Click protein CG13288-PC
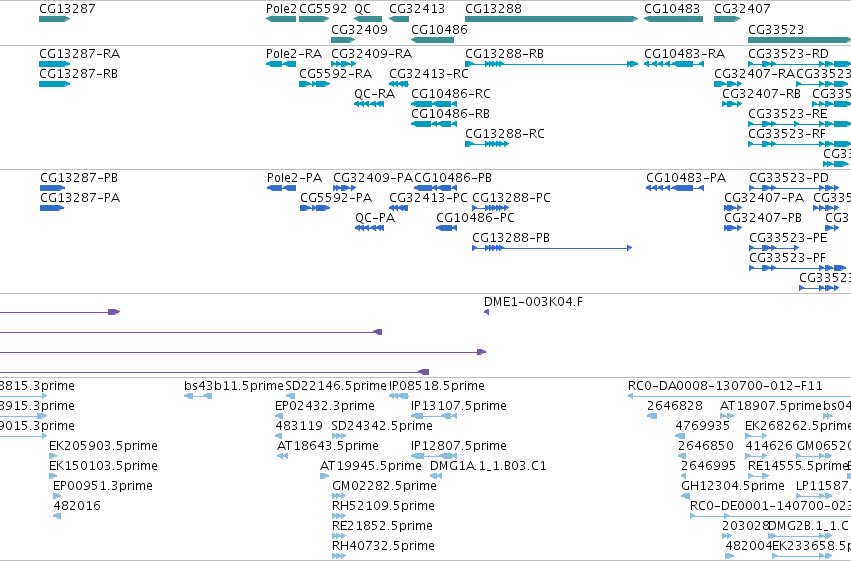This screenshot has width=851, height=561. coord(511,198)
